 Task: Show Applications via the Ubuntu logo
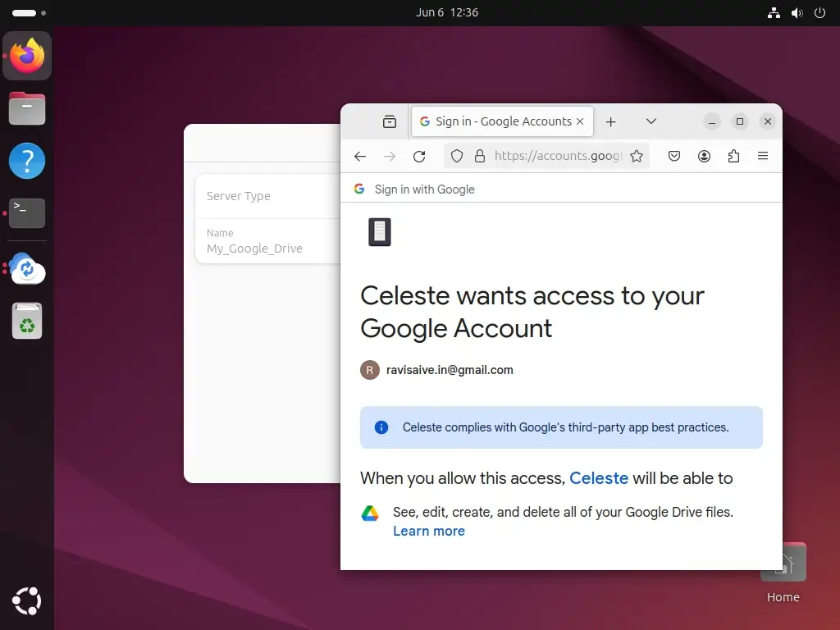pyautogui.click(x=27, y=601)
